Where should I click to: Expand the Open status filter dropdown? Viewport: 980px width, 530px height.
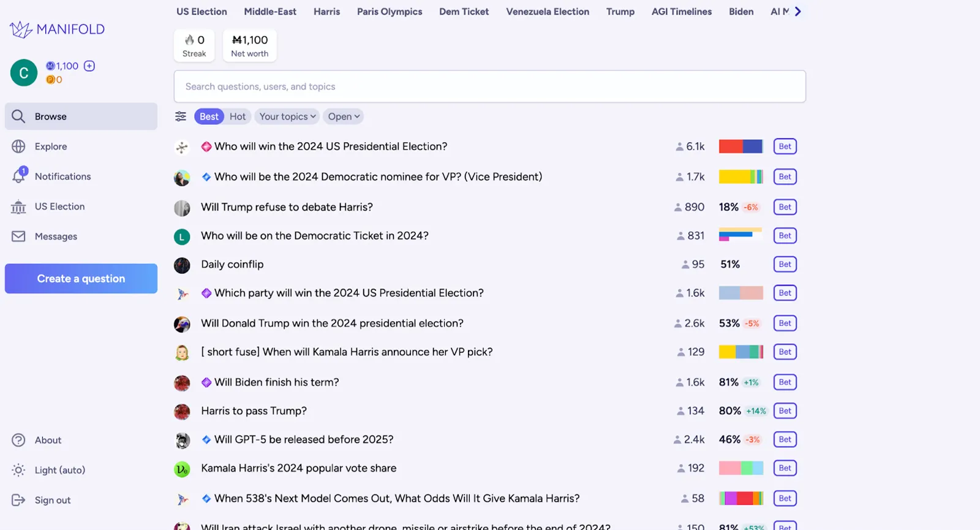point(344,116)
